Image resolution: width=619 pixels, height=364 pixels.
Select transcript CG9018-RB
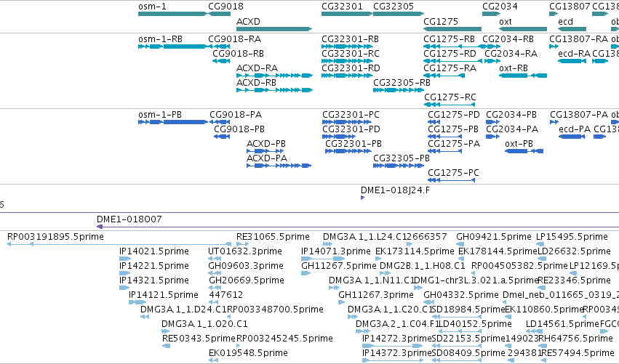221,61
